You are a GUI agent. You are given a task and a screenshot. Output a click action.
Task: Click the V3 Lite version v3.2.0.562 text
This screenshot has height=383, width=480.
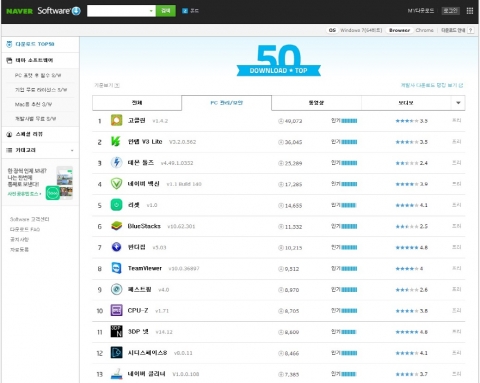pos(182,142)
